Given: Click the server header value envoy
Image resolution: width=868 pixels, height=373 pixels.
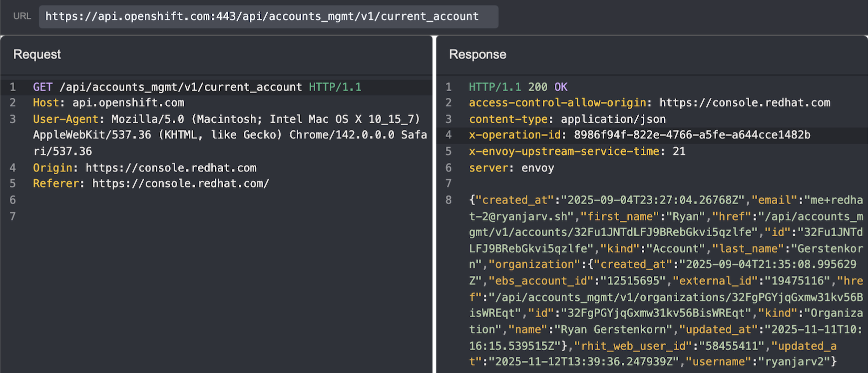Looking at the screenshot, I should 537,168.
